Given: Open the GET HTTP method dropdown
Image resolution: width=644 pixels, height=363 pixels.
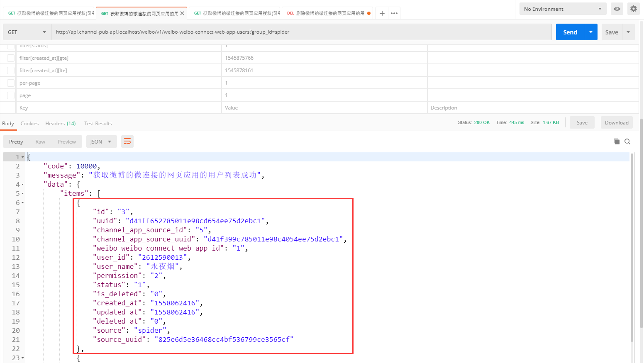Looking at the screenshot, I should pos(27,32).
